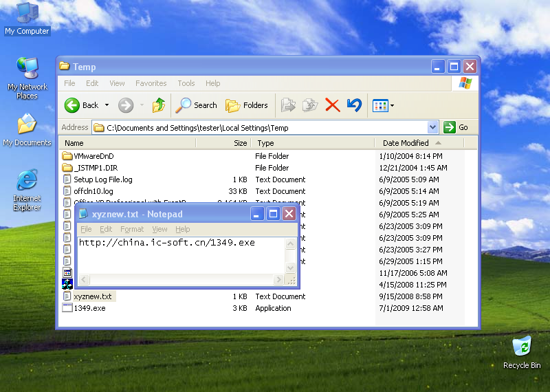550x392 pixels.
Task: Click the 11/17/2006 5:08 AM date entry
Action: (413, 273)
